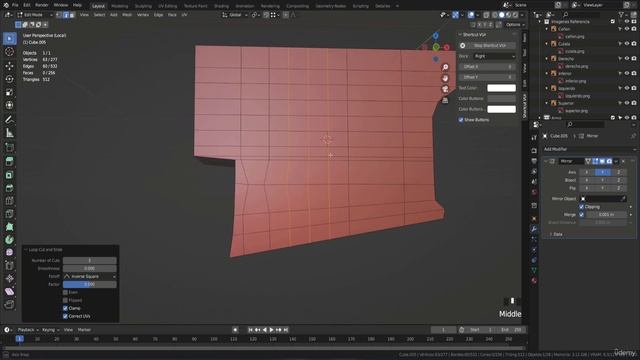Disable render for the Superior collection camera icon
Image resolution: width=640 pixels, height=360 pixels.
(x=634, y=103)
